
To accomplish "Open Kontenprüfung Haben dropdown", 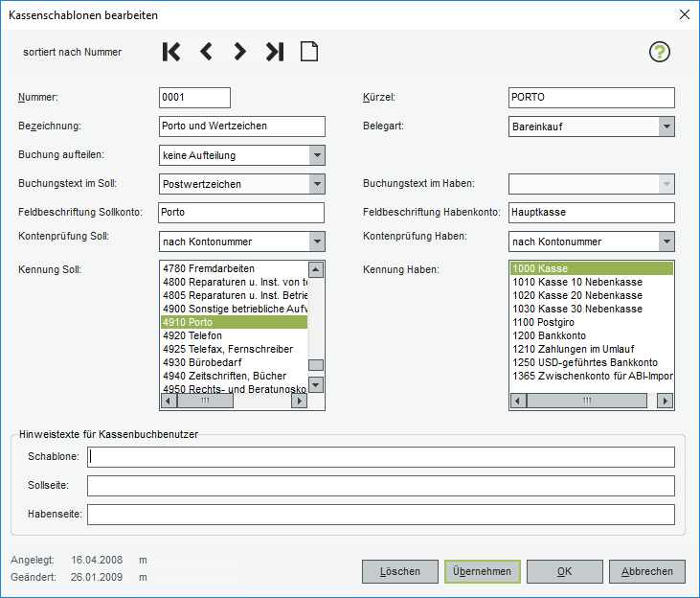I will (666, 241).
